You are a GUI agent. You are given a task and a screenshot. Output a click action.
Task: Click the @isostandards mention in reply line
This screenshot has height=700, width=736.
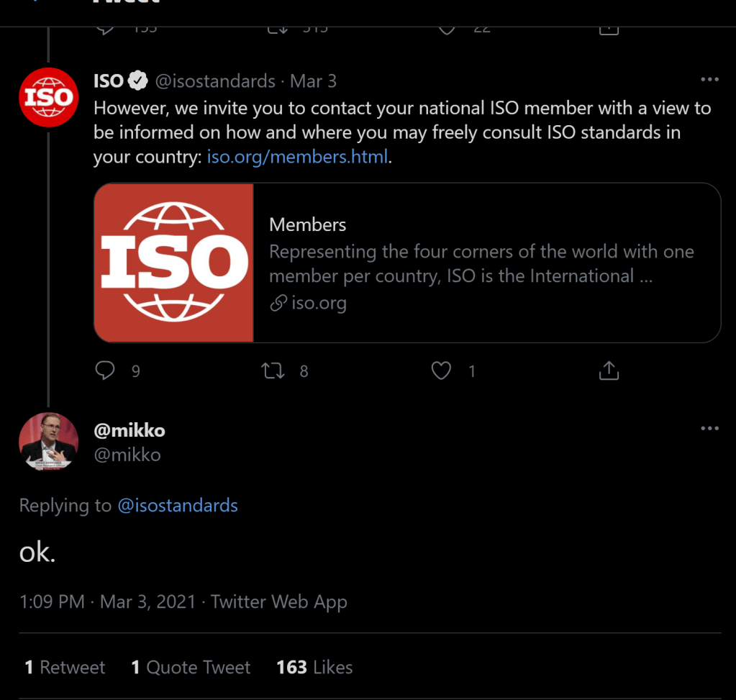pos(177,506)
